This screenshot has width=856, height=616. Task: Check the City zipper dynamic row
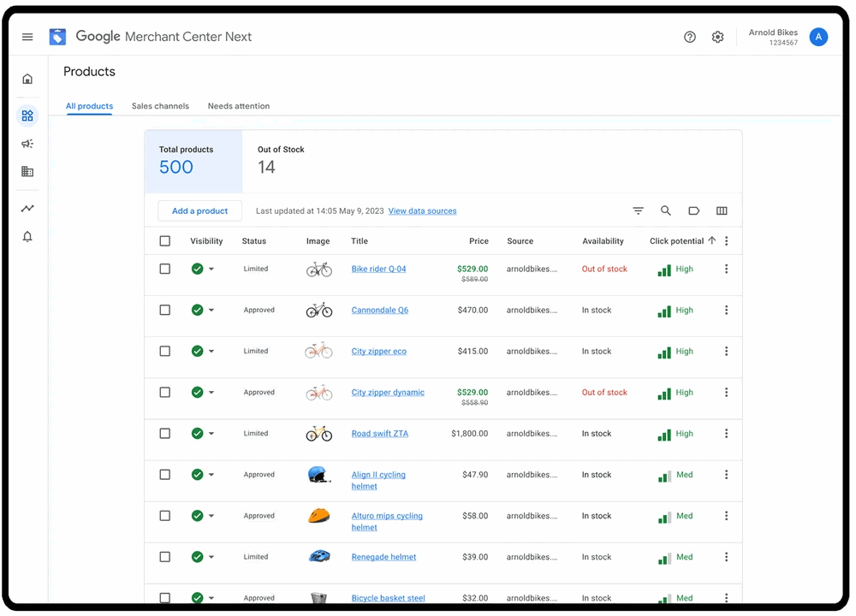click(x=165, y=393)
